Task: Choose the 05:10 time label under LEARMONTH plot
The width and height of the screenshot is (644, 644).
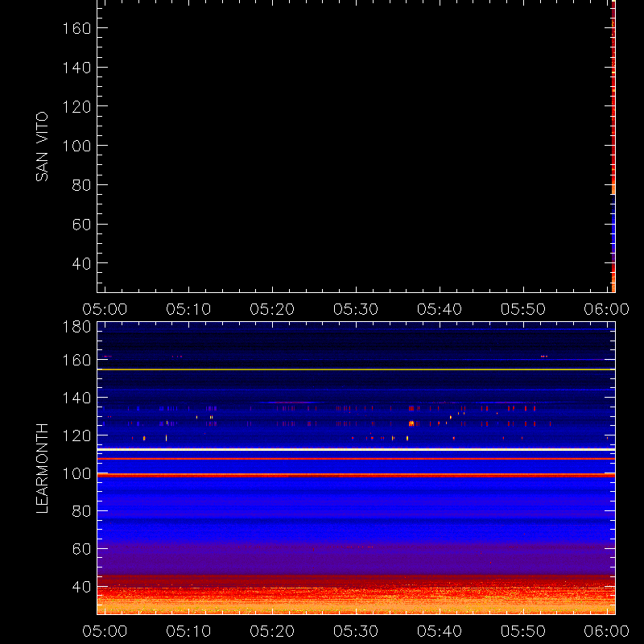Action: point(188,631)
